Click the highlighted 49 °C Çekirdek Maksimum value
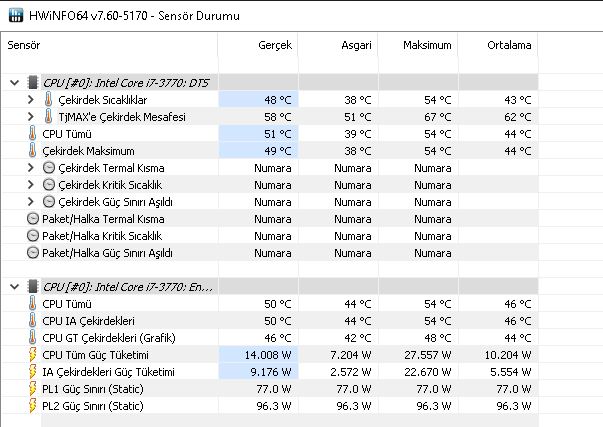This screenshot has height=427, width=603. pyautogui.click(x=278, y=151)
